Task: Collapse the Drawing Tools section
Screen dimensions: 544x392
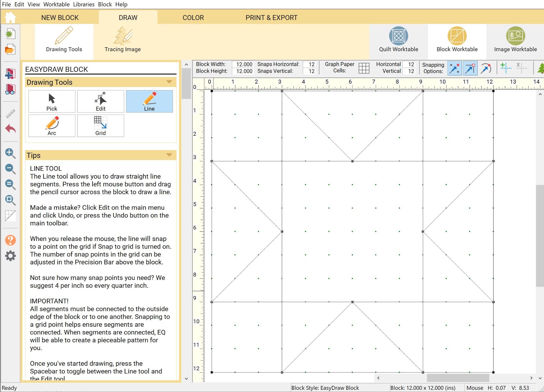Action: click(x=169, y=82)
